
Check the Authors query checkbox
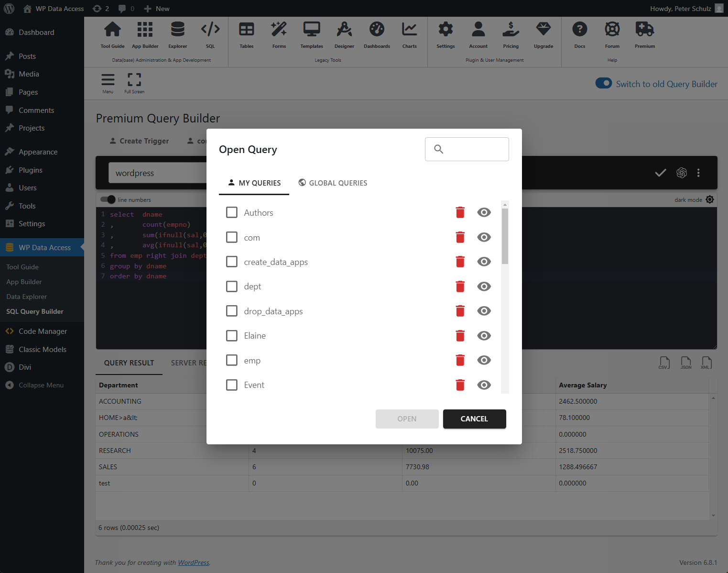click(232, 212)
